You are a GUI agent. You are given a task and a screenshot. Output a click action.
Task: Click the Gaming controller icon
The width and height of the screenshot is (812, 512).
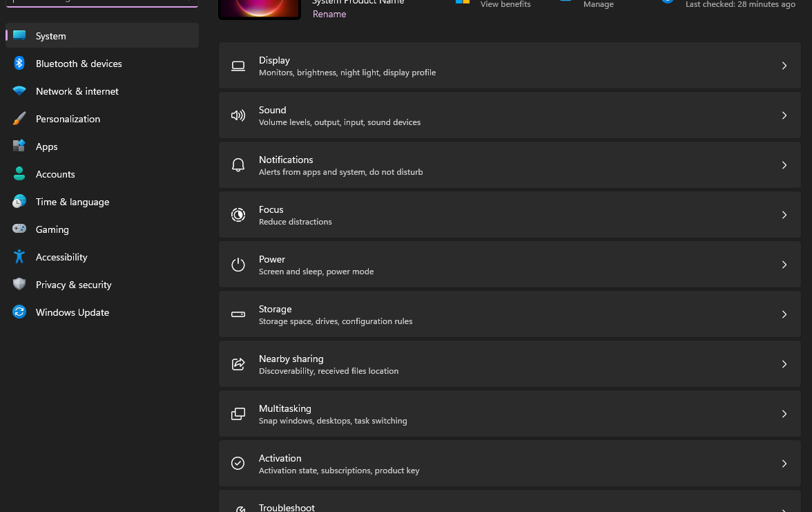(19, 229)
